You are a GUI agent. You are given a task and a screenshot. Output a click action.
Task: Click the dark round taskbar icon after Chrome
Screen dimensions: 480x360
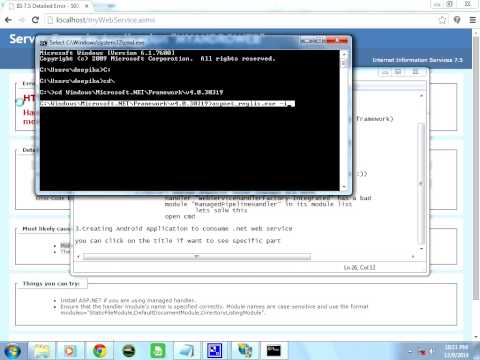click(128, 351)
